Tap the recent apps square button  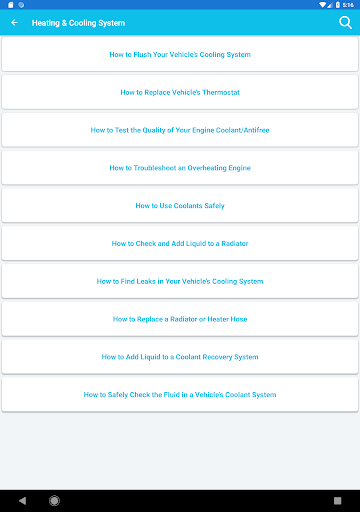coord(337,500)
